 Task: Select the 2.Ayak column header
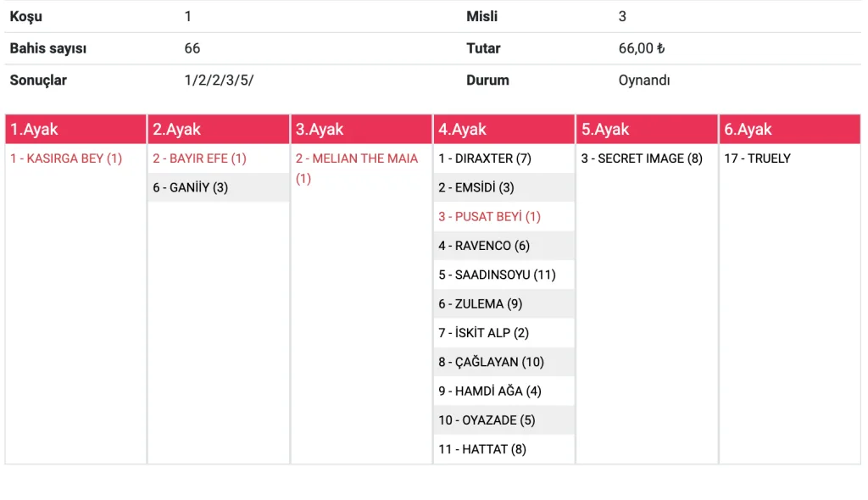pyautogui.click(x=218, y=130)
